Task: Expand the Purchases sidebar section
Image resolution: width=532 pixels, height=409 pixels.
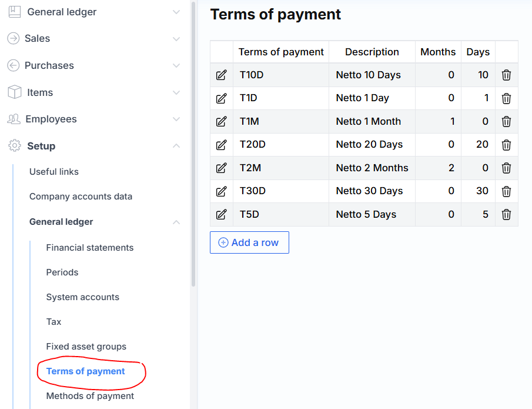Action: pyautogui.click(x=176, y=66)
